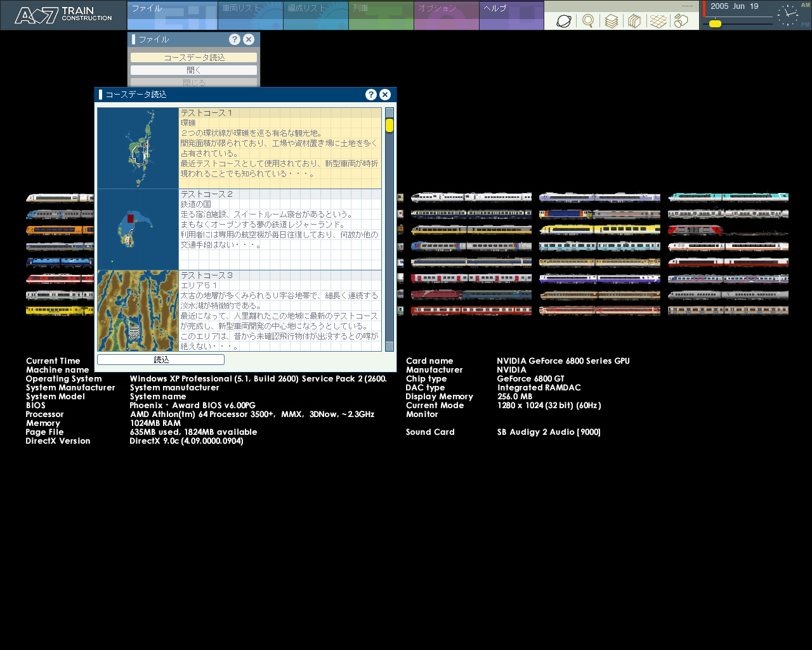Click the camera view icon

pyautogui.click(x=681, y=21)
